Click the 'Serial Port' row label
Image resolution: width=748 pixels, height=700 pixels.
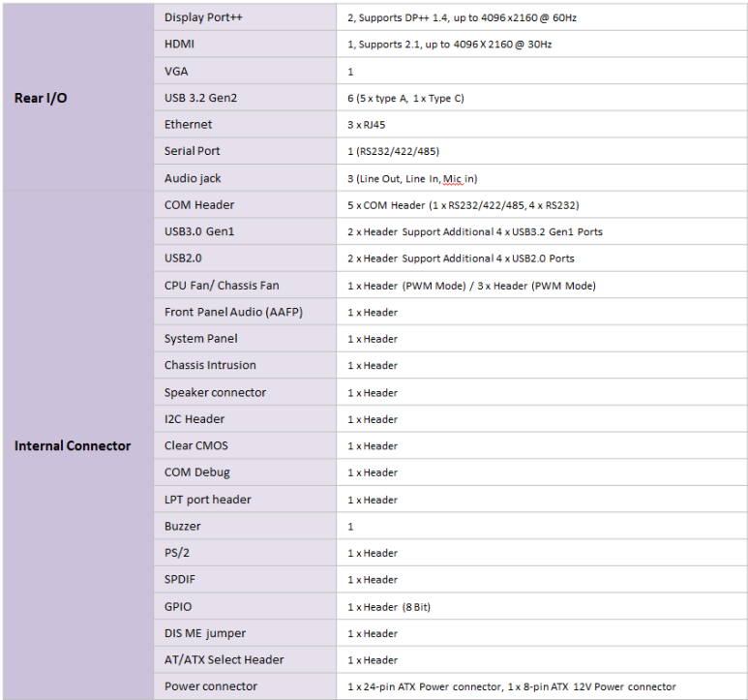pos(193,151)
